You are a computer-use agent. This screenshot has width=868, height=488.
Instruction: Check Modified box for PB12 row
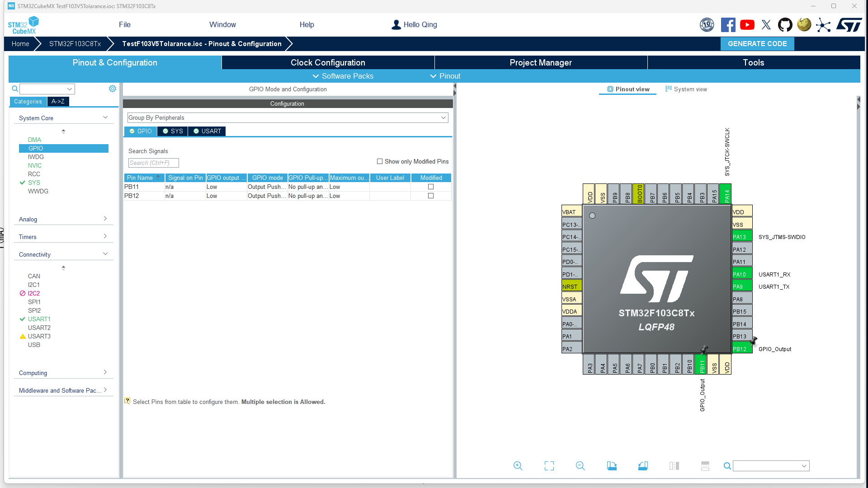coord(431,196)
